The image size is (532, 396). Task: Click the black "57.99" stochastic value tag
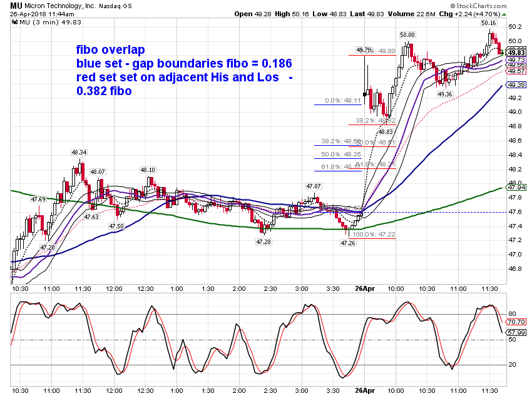[517, 332]
